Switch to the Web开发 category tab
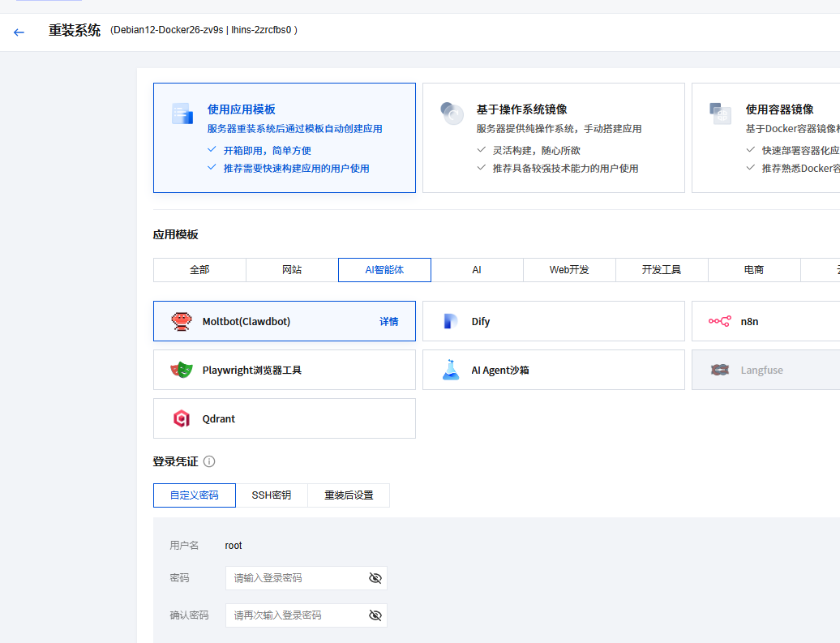 click(569, 270)
